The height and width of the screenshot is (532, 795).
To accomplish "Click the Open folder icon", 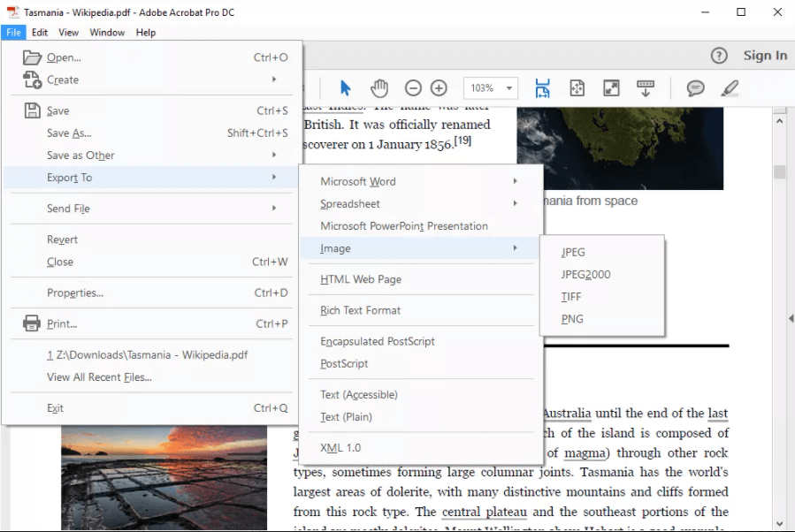I will pyautogui.click(x=32, y=57).
